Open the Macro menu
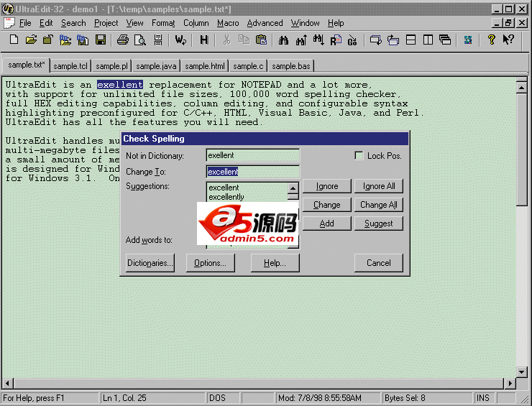 click(228, 23)
